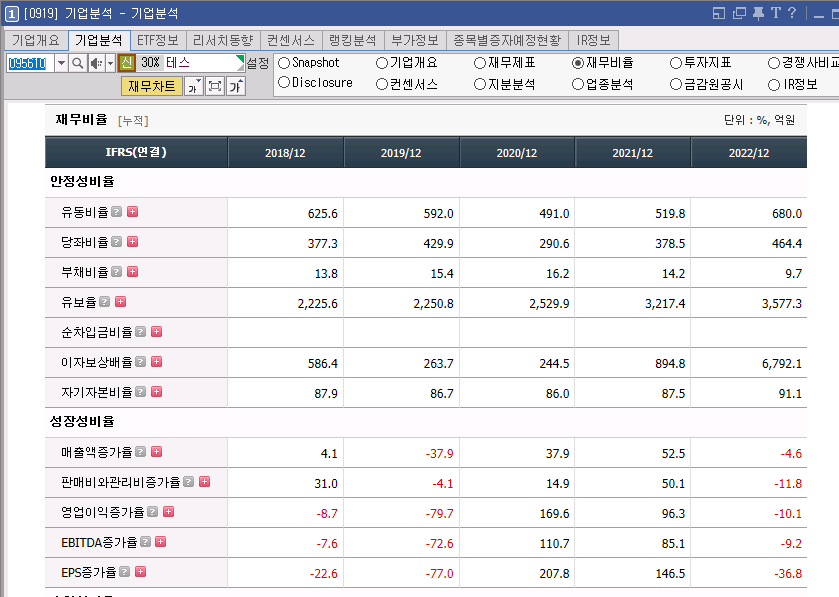Open help icon next to EBITDA증가율
This screenshot has height=597, width=839.
click(x=145, y=542)
